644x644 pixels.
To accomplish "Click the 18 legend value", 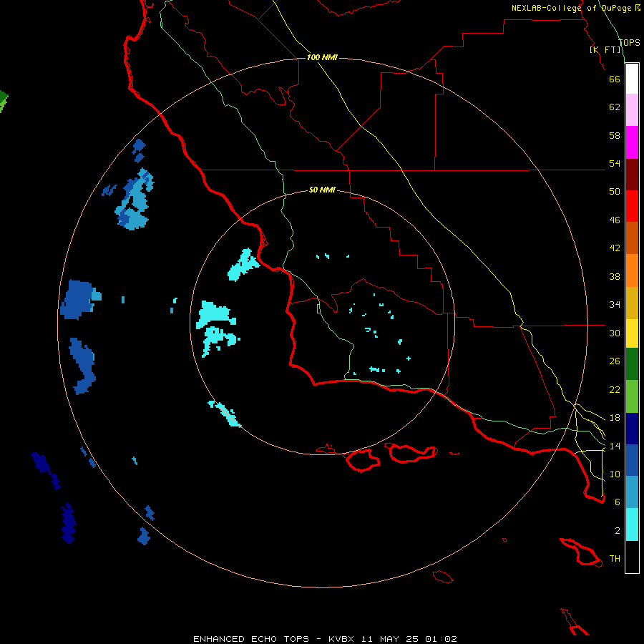I will click(615, 418).
